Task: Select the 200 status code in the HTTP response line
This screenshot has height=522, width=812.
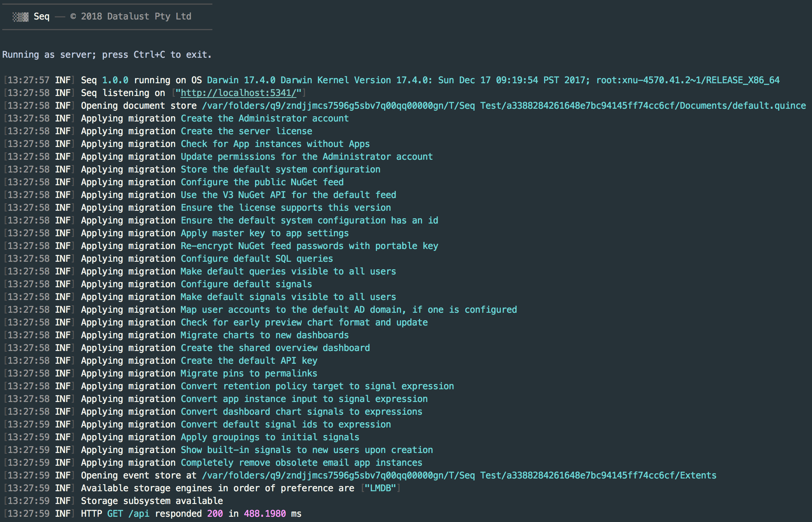Action: (x=214, y=513)
